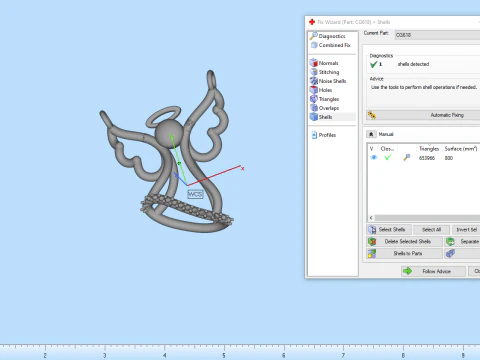Viewport: 480px width, 360px height.
Task: Sort by Triangles column header in table
Action: pyautogui.click(x=429, y=149)
